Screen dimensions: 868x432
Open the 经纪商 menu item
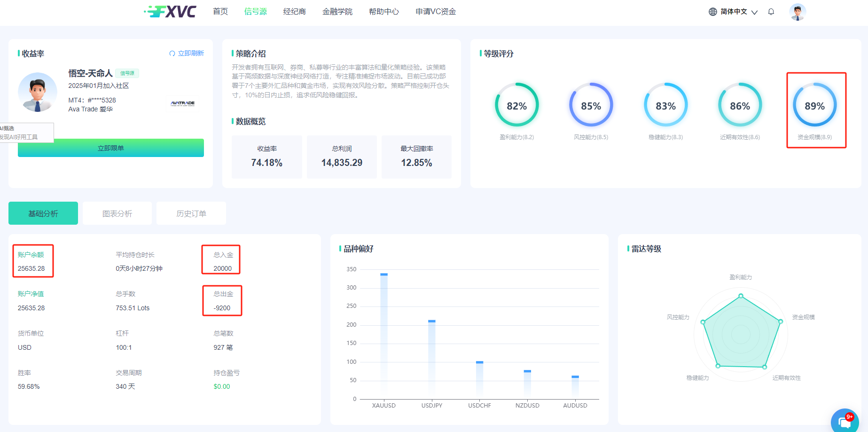pyautogui.click(x=295, y=12)
